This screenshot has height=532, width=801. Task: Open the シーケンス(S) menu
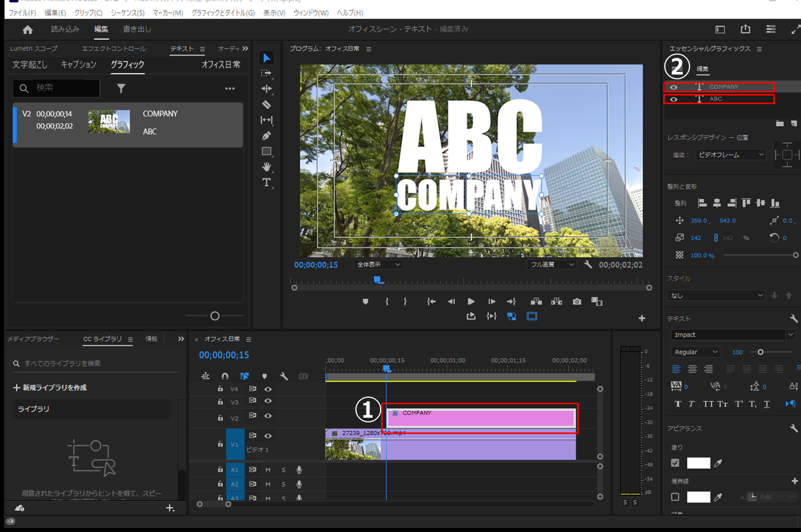[127, 13]
